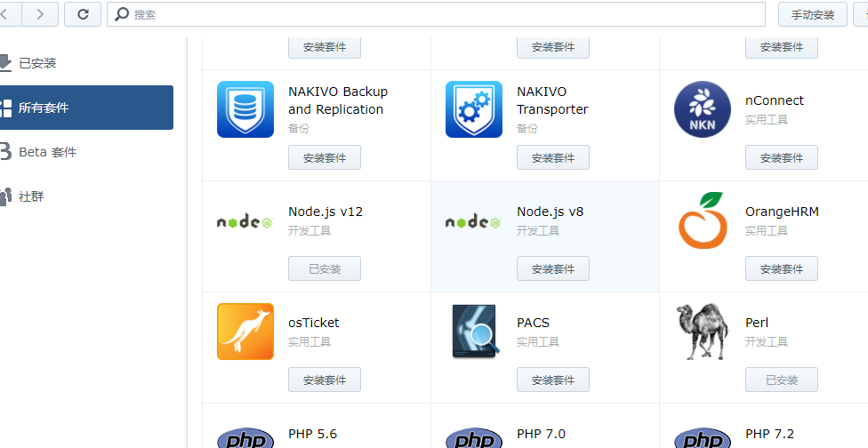
Task: Click the Node.js v12 logo
Action: coord(245,222)
